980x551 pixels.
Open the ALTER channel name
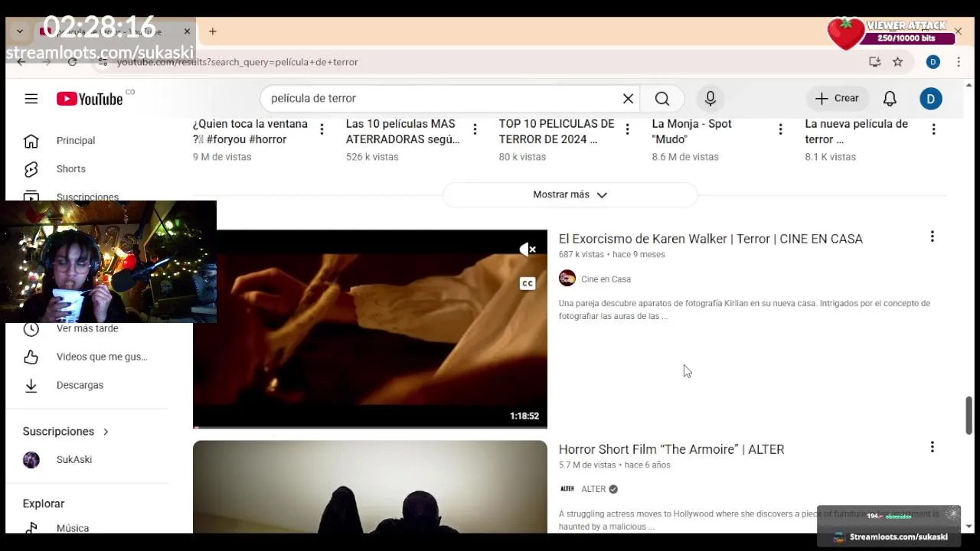pos(593,489)
